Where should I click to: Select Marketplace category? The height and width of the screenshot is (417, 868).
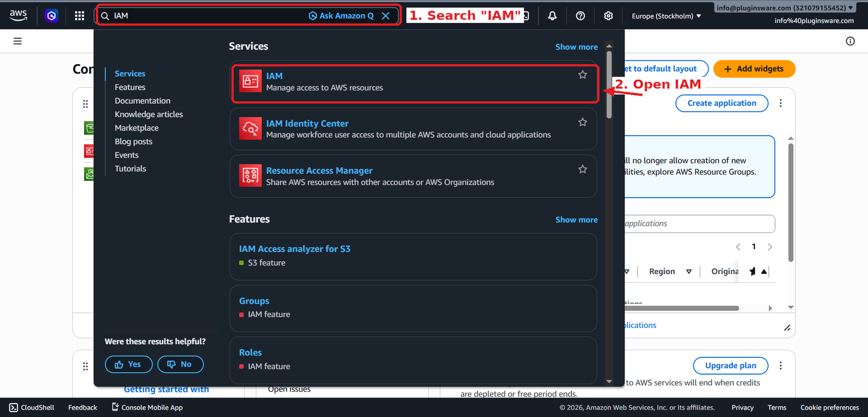[137, 128]
